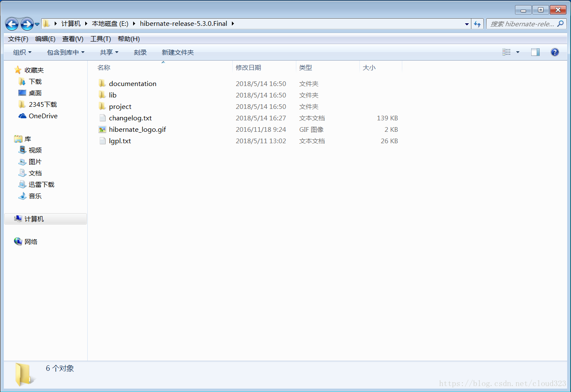Click the folder icon in address bar
Viewport: 571px width, 392px height.
(x=47, y=24)
